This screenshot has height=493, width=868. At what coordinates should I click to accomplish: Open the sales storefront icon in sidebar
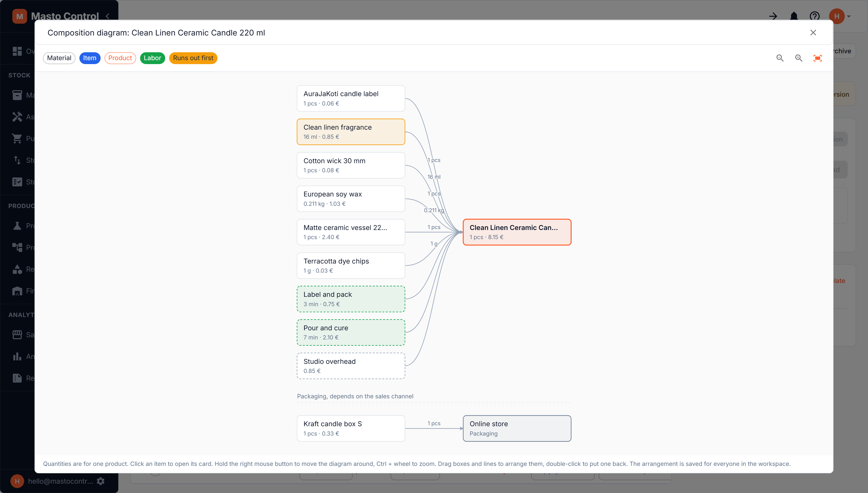click(x=17, y=335)
